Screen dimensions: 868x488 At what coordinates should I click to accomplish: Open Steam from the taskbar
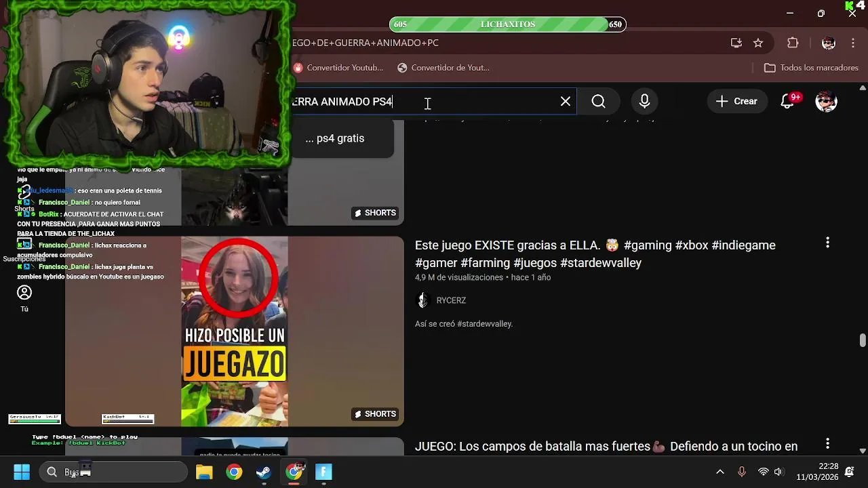click(264, 472)
